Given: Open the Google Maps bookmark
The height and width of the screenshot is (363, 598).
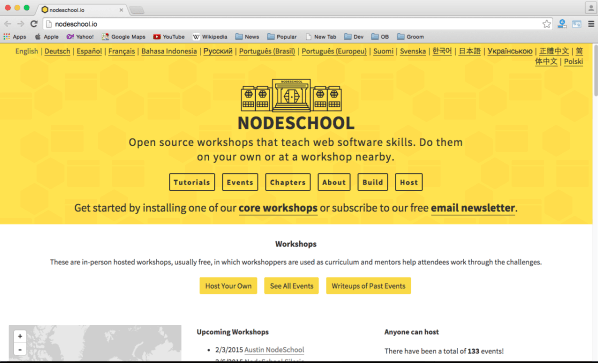Looking at the screenshot, I should click(x=124, y=37).
